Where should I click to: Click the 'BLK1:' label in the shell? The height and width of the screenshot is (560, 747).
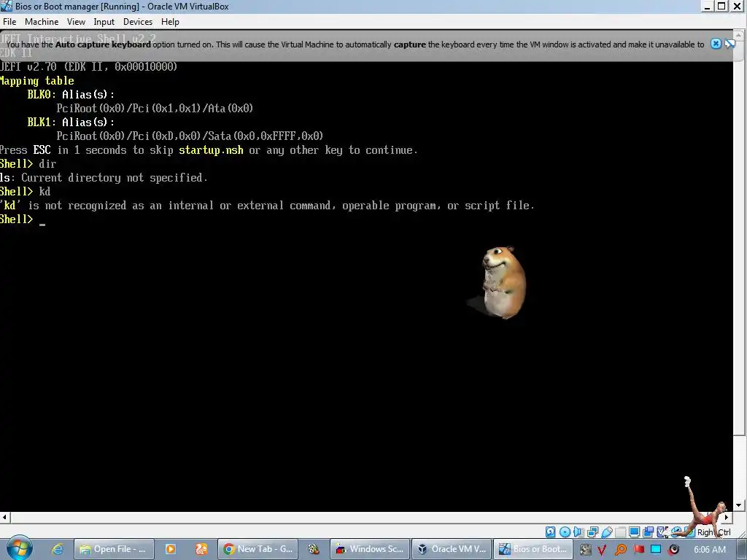tap(42, 122)
